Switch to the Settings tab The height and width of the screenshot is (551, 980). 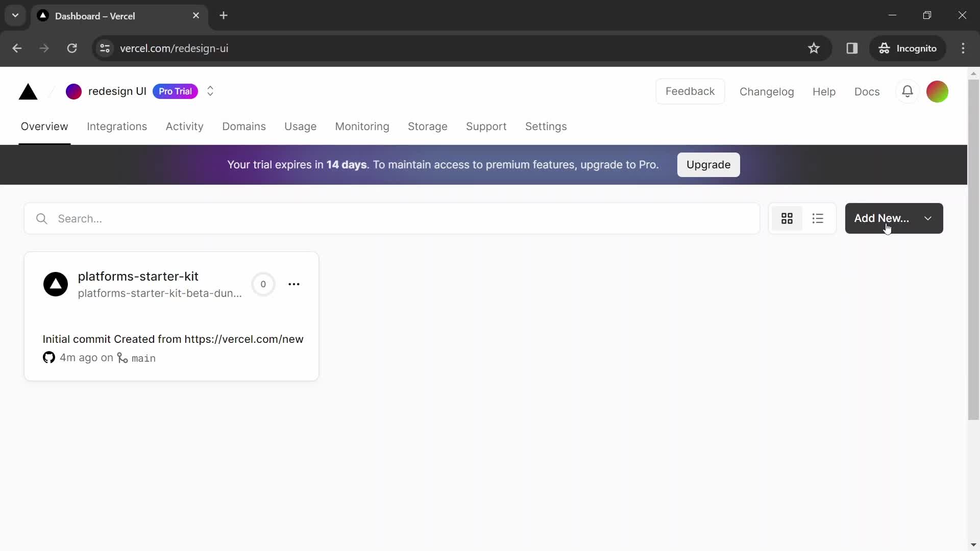(546, 127)
